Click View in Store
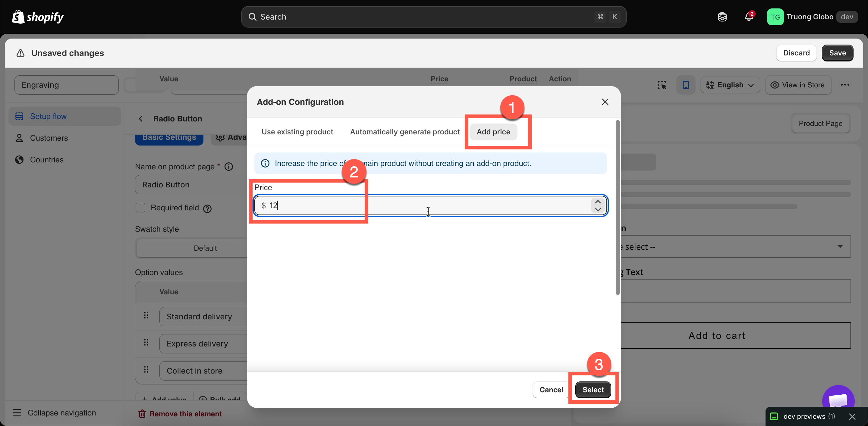The image size is (868, 426). (798, 85)
